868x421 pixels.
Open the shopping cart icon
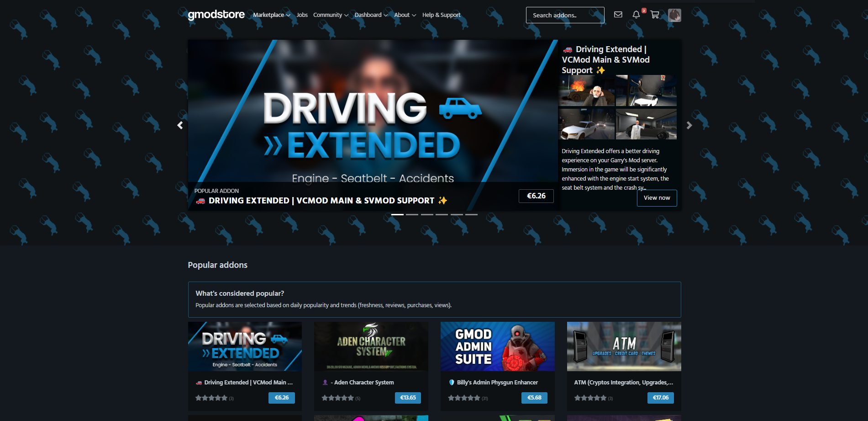pyautogui.click(x=655, y=15)
